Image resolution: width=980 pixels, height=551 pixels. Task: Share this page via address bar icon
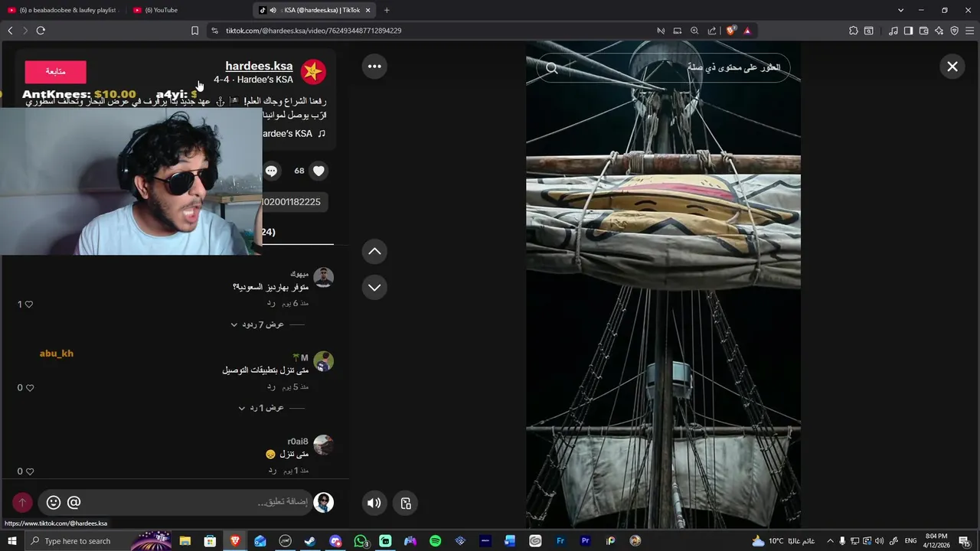pyautogui.click(x=712, y=31)
